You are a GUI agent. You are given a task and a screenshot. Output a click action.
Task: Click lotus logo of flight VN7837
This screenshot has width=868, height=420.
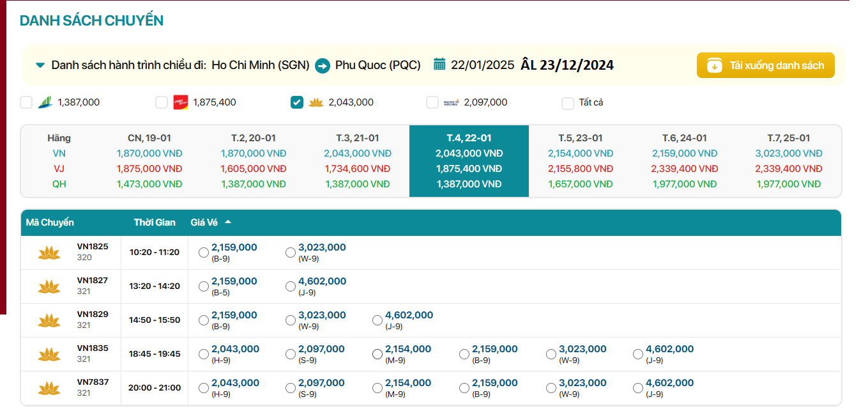(49, 388)
